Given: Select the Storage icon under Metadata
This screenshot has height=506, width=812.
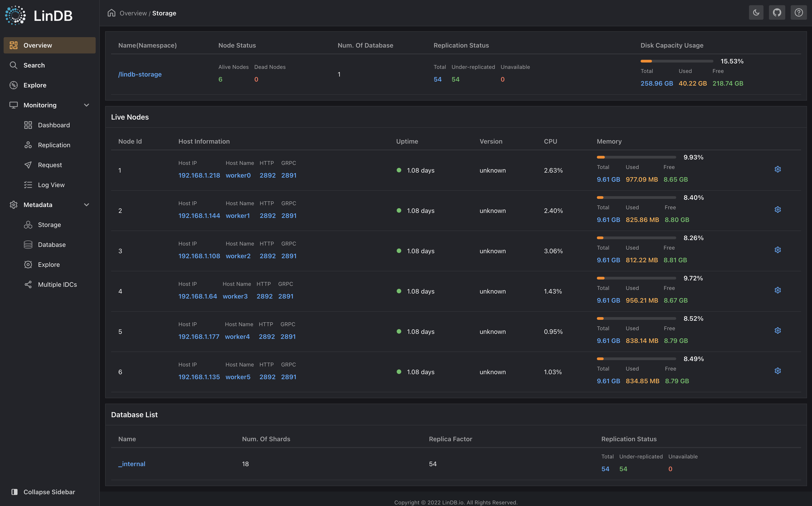Looking at the screenshot, I should pyautogui.click(x=28, y=224).
